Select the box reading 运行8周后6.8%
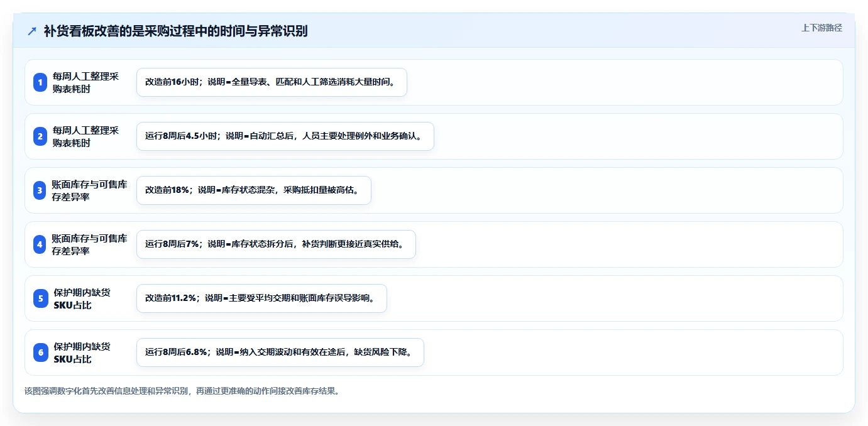The image size is (868, 426). coord(280,352)
